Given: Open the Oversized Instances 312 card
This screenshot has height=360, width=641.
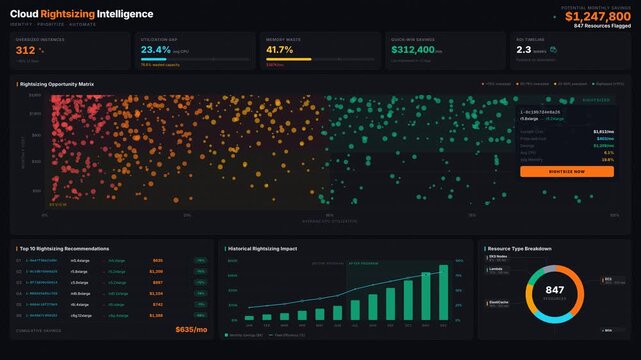Looking at the screenshot, I should pos(70,51).
